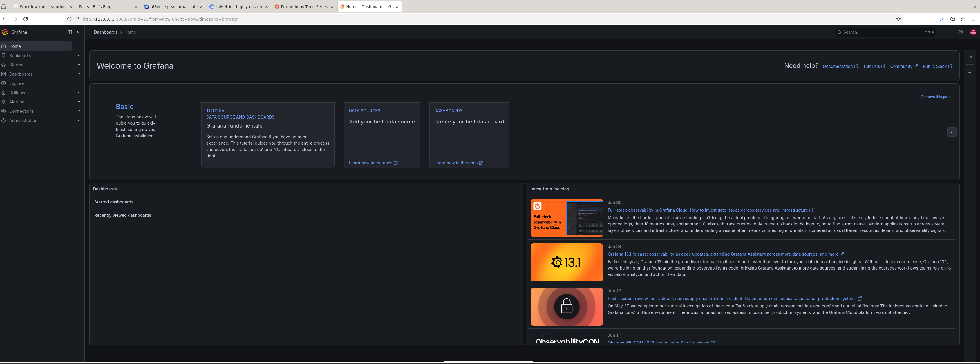
Task: Click the Full-stack observability blog thumbnail
Action: [567, 218]
